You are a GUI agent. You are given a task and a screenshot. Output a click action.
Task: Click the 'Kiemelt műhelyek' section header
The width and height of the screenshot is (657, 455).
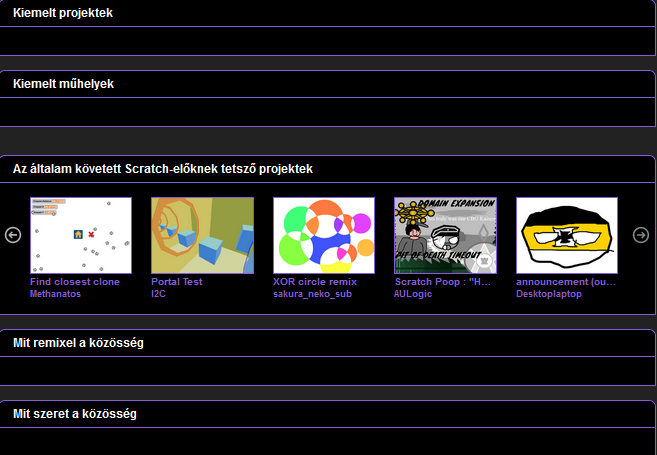tap(63, 84)
